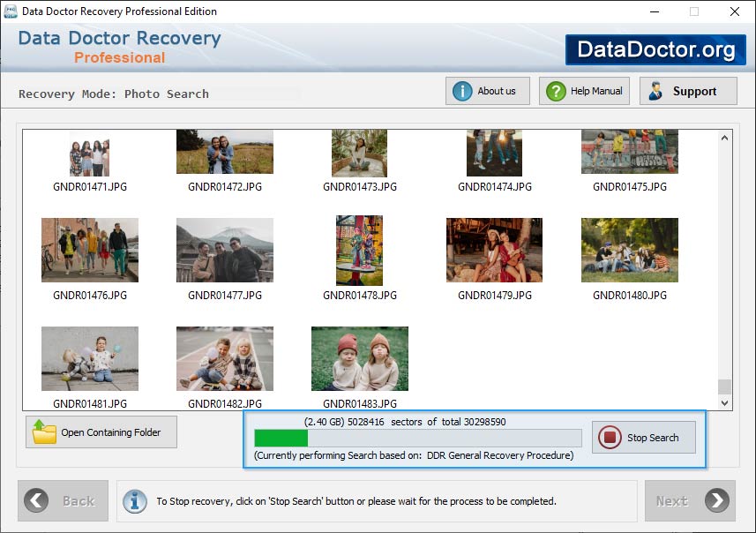Close the Data Doctor Recovery window
The image size is (756, 533).
[x=734, y=11]
